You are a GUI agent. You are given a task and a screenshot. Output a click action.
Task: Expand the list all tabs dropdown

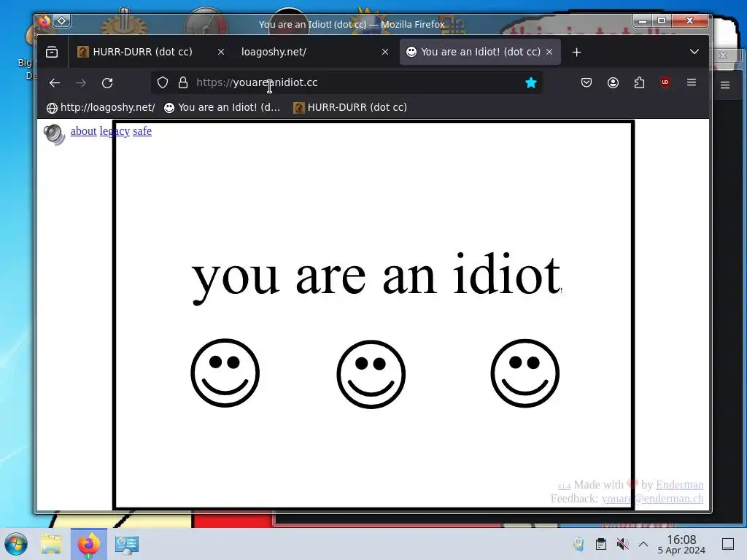[694, 52]
